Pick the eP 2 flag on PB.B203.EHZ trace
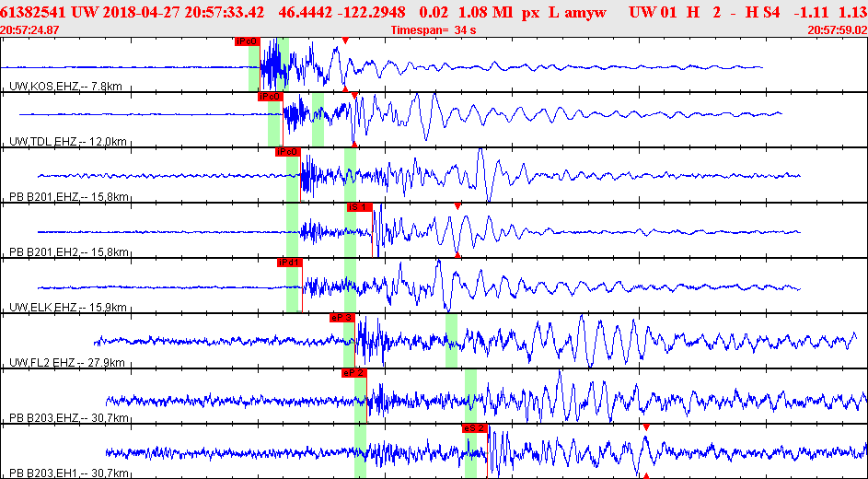Image resolution: width=868 pixels, height=479 pixels. pos(354,373)
